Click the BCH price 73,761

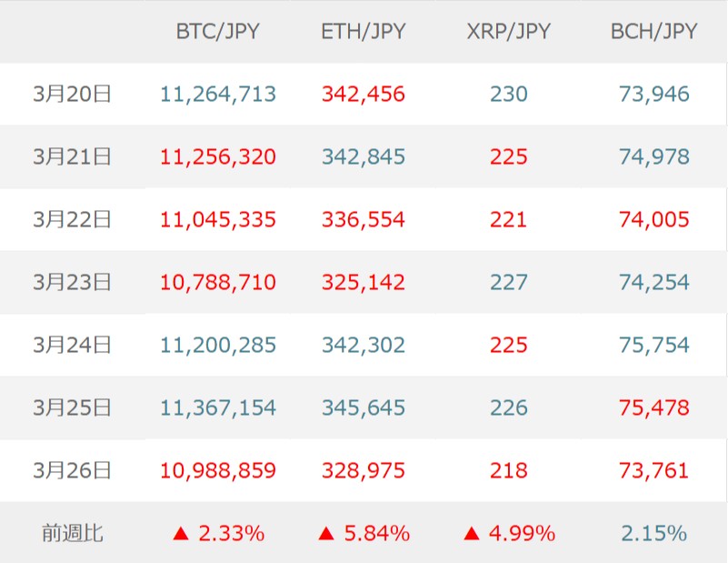pyautogui.click(x=654, y=470)
